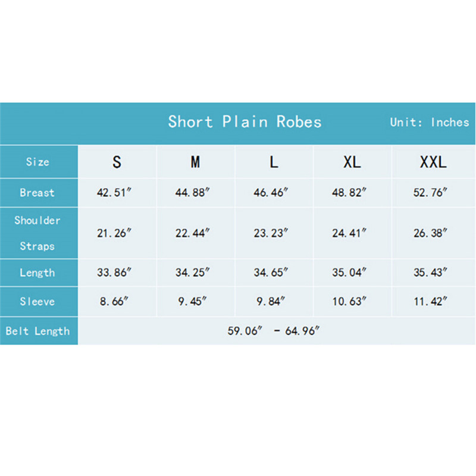Select the S size column header

pyautogui.click(x=117, y=162)
